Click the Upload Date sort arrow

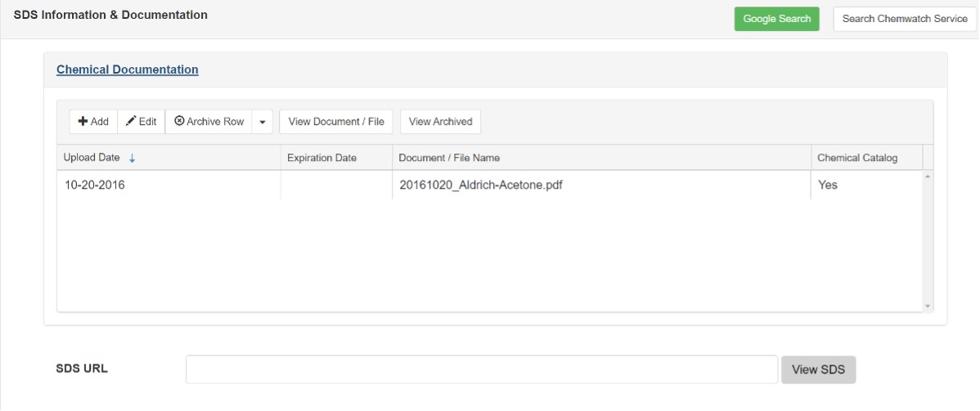click(x=133, y=159)
